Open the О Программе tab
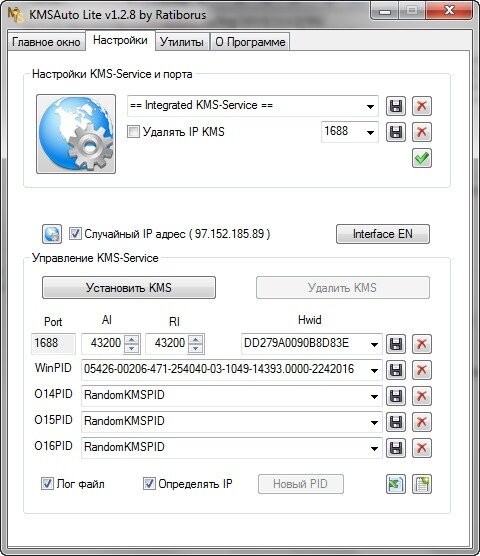The width and height of the screenshot is (480, 556). click(250, 42)
